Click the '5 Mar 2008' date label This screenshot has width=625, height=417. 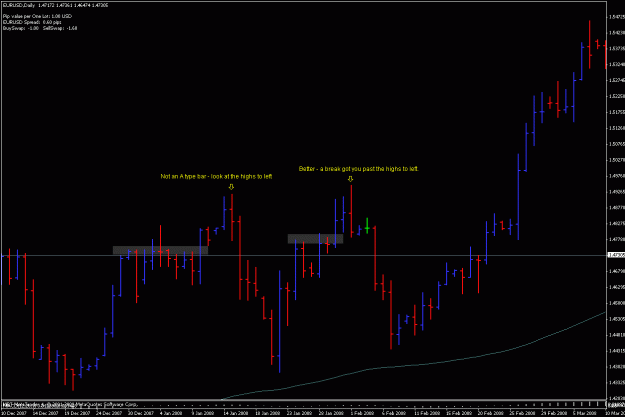tap(585, 413)
